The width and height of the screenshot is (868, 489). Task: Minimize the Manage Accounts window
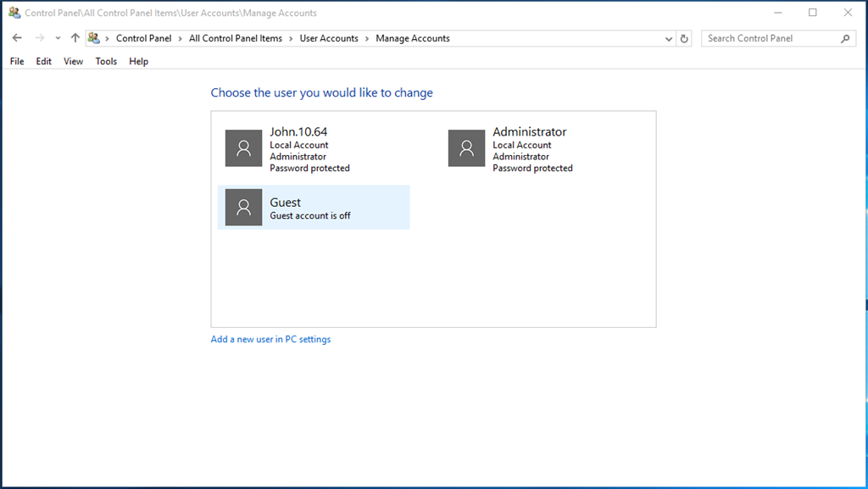[x=778, y=12]
